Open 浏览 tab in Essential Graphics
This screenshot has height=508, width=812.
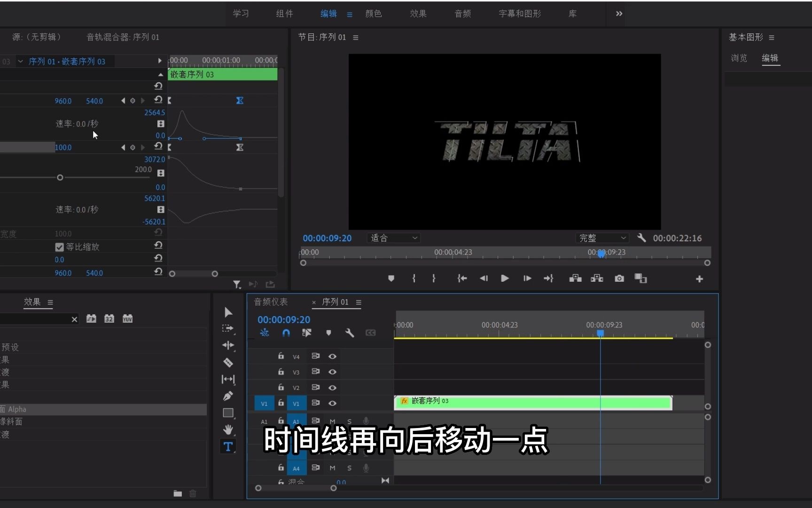[x=739, y=58]
